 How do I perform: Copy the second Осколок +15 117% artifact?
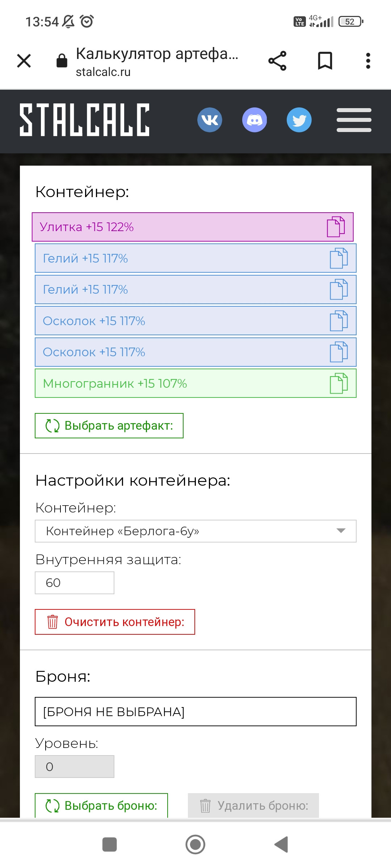339,352
